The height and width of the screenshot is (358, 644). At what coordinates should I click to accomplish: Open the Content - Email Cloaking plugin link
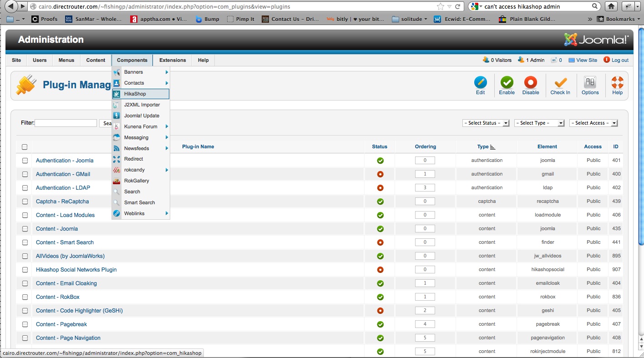click(66, 283)
